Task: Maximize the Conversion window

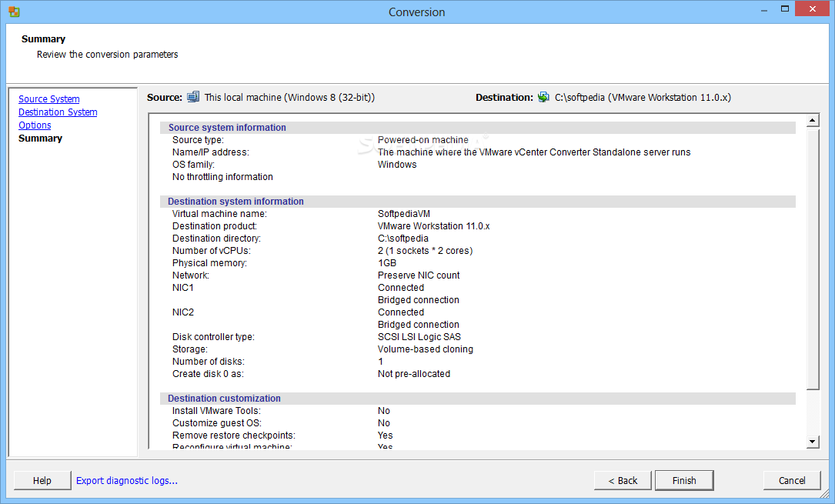Action: 785,9
